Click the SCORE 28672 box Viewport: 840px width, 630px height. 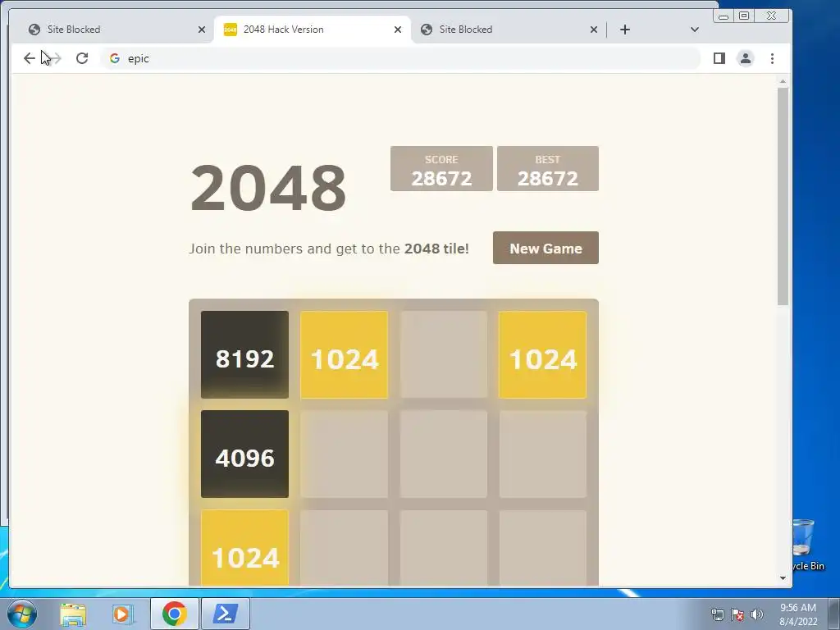[441, 169]
